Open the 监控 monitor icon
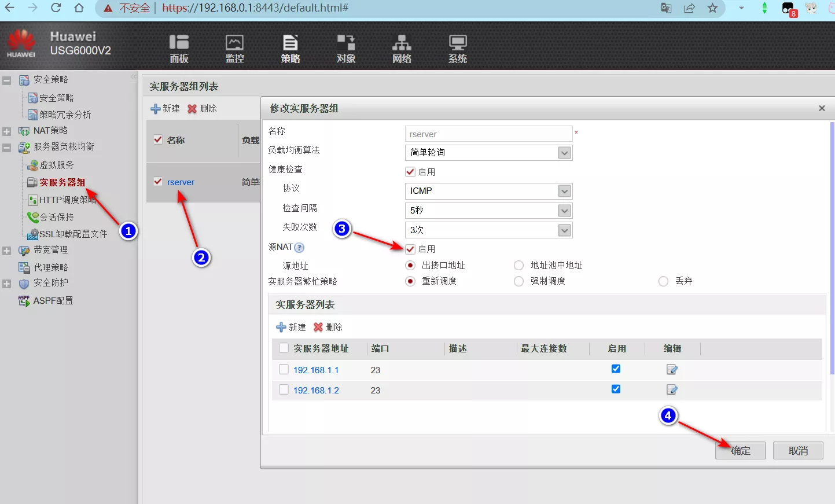Image resolution: width=835 pixels, height=504 pixels. tap(234, 48)
